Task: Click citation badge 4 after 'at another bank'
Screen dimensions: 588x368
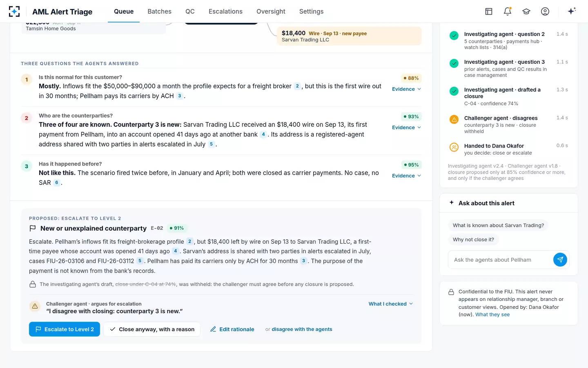Action: [263, 135]
